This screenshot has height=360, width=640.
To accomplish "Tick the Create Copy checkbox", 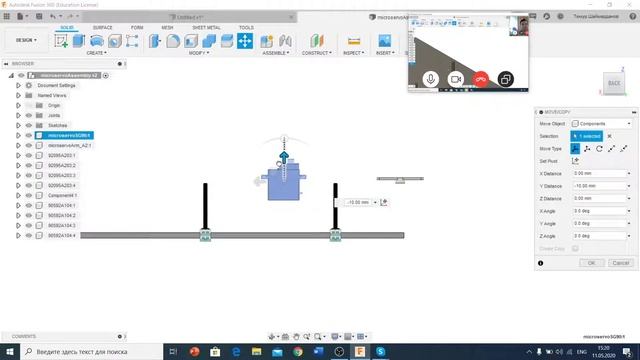I will click(x=575, y=249).
